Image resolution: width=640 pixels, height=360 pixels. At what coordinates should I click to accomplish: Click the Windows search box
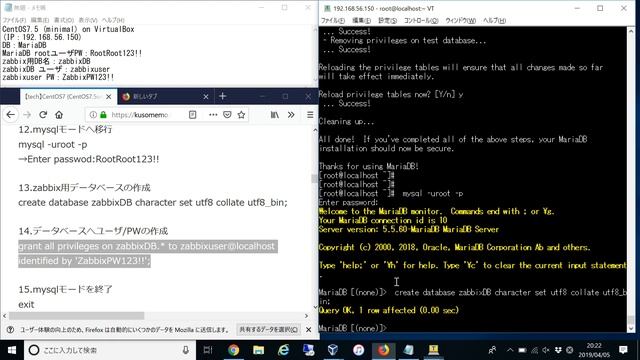point(109,350)
